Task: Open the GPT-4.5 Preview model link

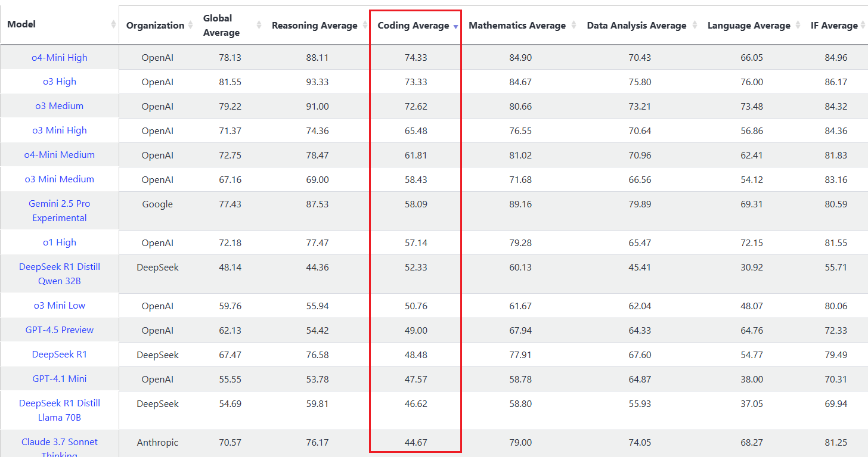Action: pos(60,330)
